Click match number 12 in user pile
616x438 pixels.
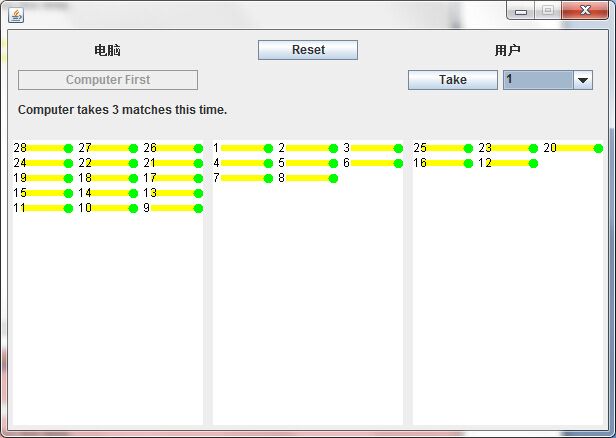click(x=508, y=163)
